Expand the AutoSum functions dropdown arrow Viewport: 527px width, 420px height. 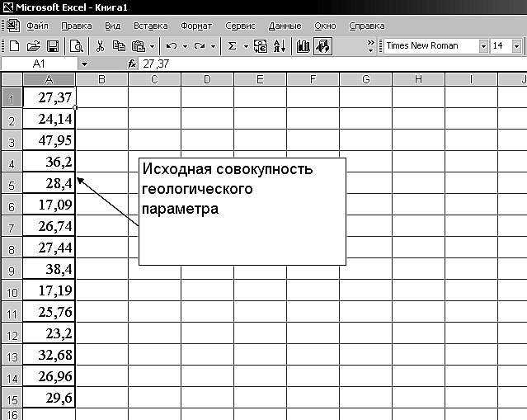click(x=246, y=46)
